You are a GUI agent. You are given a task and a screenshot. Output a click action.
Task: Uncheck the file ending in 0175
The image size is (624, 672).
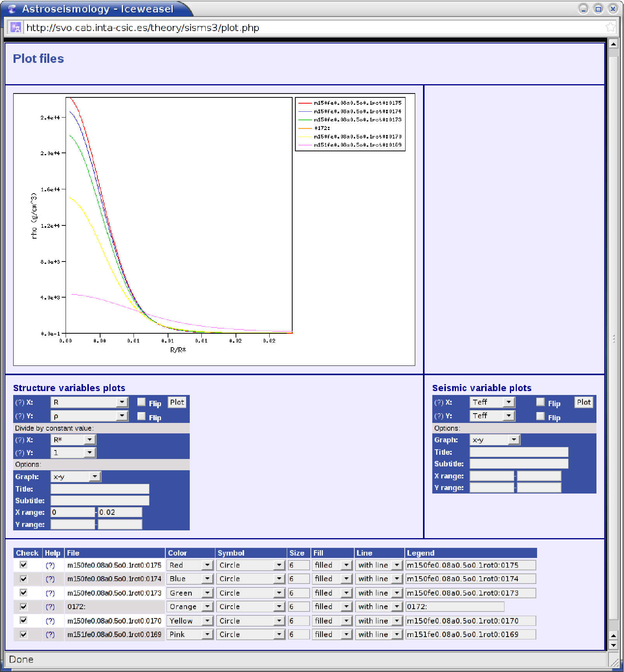tap(24, 565)
